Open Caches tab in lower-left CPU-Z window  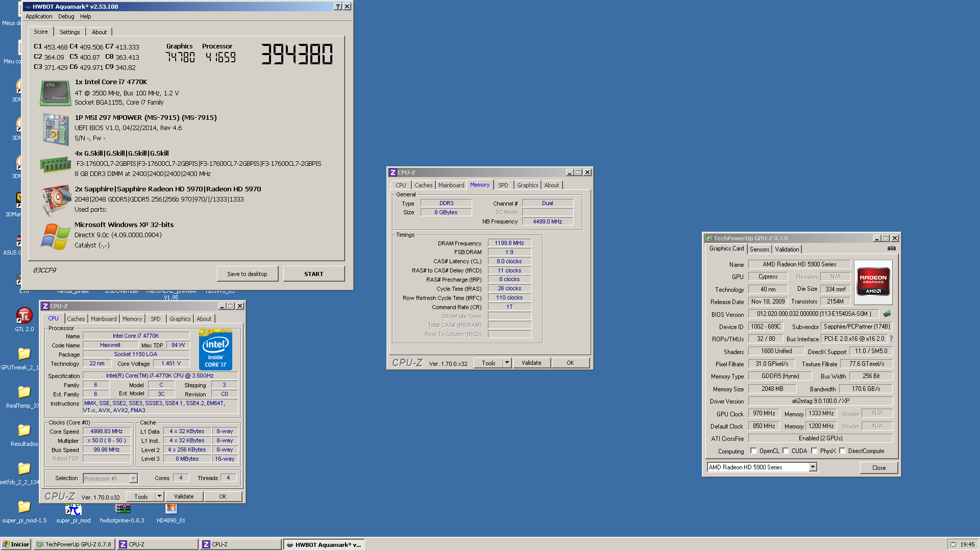coord(76,319)
